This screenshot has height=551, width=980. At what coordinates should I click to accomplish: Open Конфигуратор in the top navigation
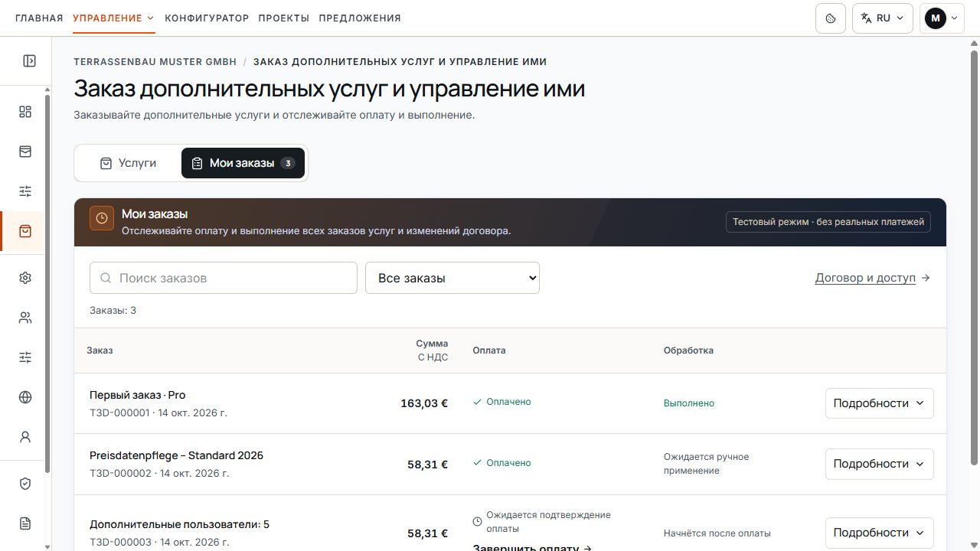tap(207, 18)
